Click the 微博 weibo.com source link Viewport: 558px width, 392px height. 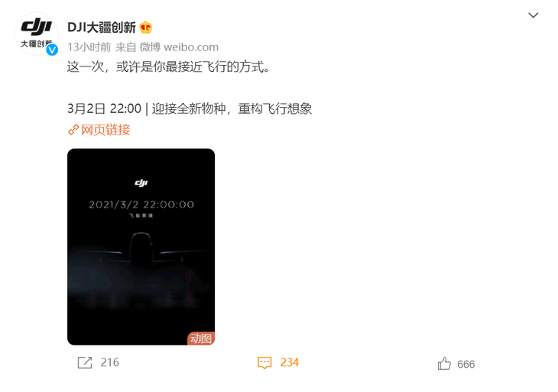179,47
